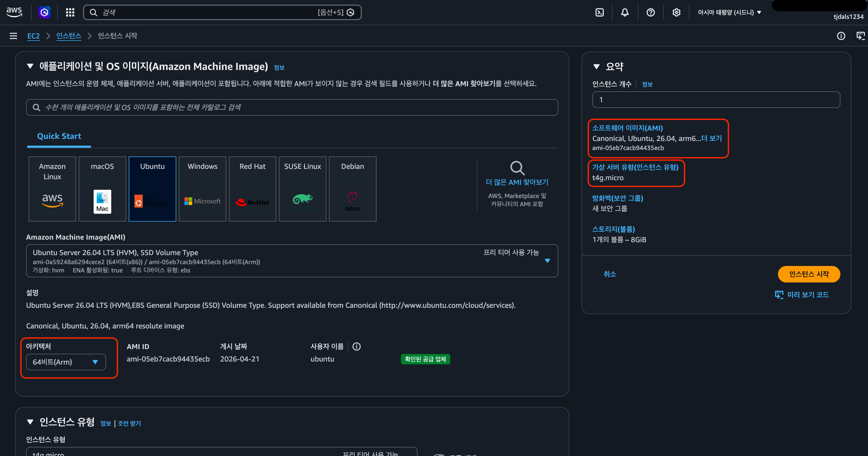Click info icon next to 사용자 이름
The height and width of the screenshot is (456, 868).
tap(357, 346)
